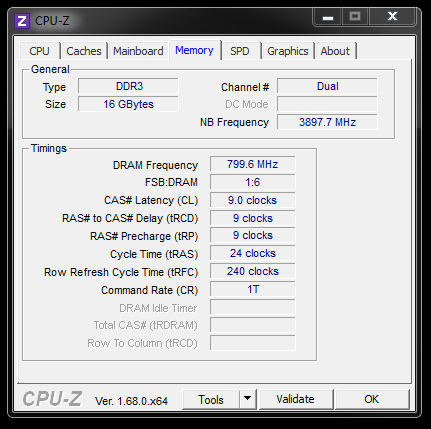Click the DDR3 memory type value
The height and width of the screenshot is (429, 431).
click(129, 86)
